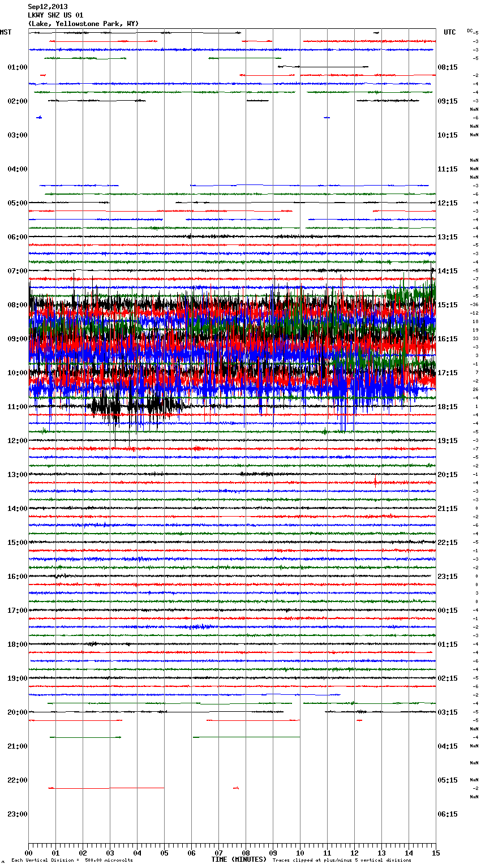This screenshot has width=481, height=868.
Task: Click the DC column header
Action: point(470,31)
